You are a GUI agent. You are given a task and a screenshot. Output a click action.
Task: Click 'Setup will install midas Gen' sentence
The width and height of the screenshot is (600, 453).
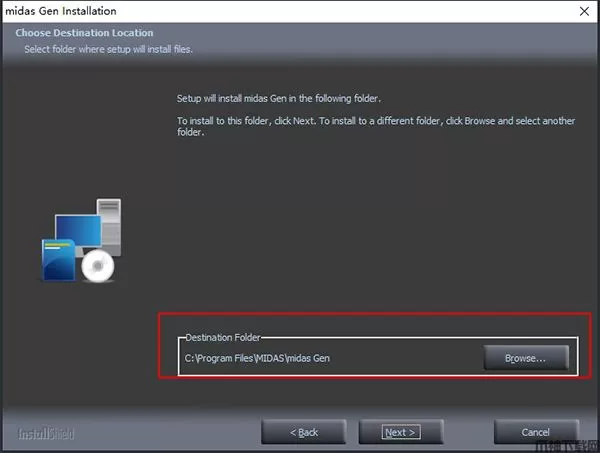pyautogui.click(x=279, y=99)
